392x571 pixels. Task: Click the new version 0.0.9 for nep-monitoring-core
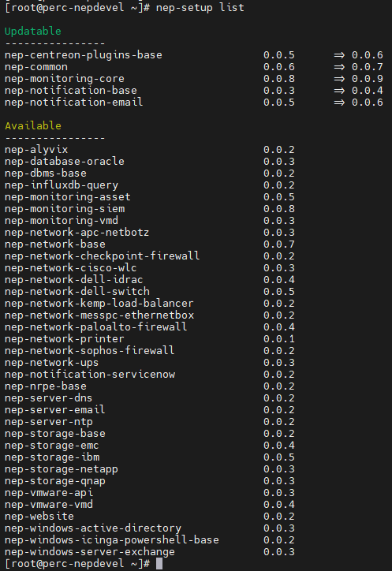click(x=368, y=79)
